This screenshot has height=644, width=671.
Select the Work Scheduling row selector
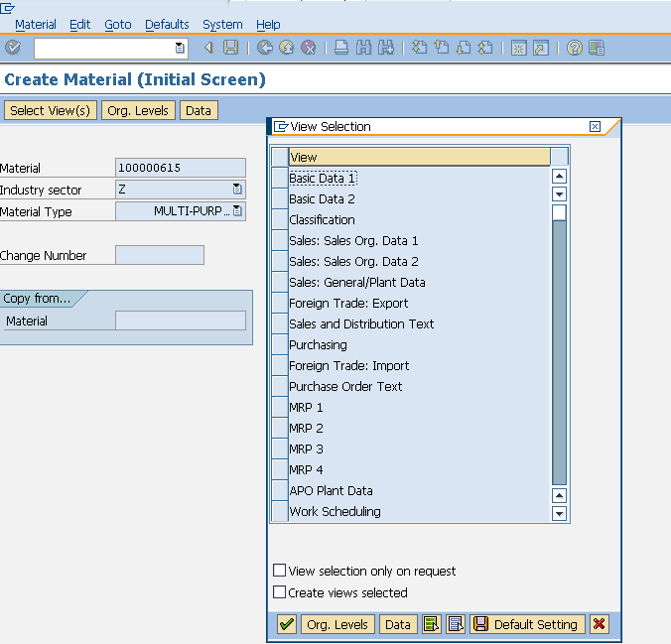pos(280,511)
